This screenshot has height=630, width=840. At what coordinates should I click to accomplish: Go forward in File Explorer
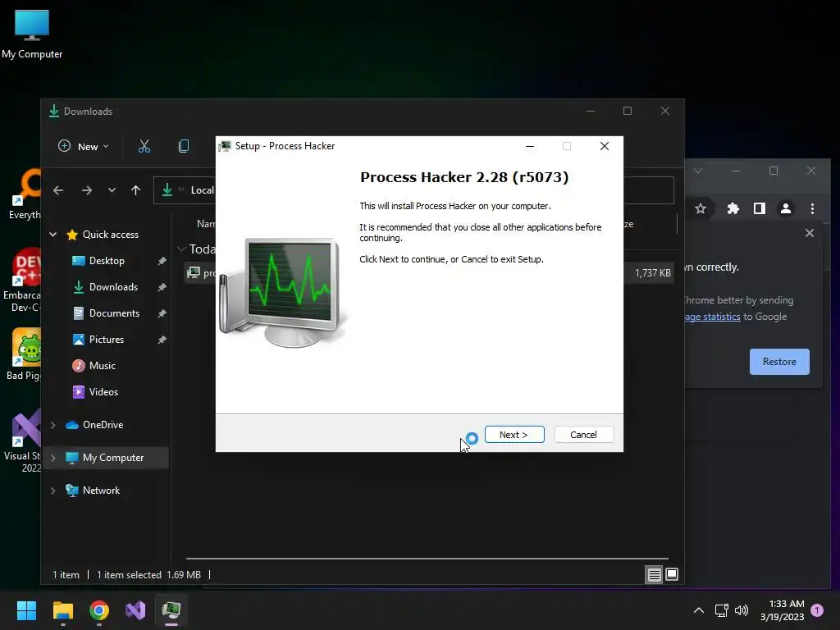[87, 190]
